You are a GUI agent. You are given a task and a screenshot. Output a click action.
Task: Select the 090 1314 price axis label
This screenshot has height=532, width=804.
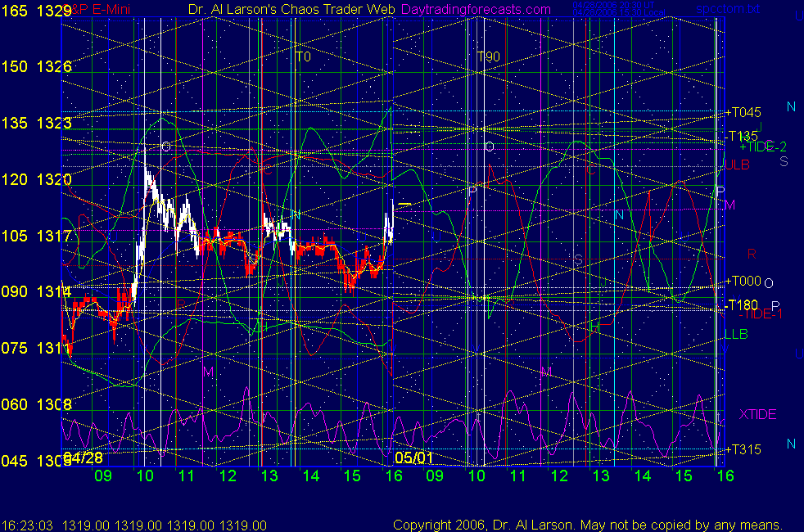pyautogui.click(x=36, y=291)
